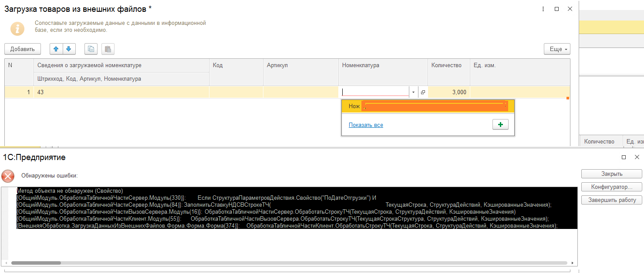Viewport: 644px width, 273px height.
Task: Sort by the N column header
Action: 19,72
